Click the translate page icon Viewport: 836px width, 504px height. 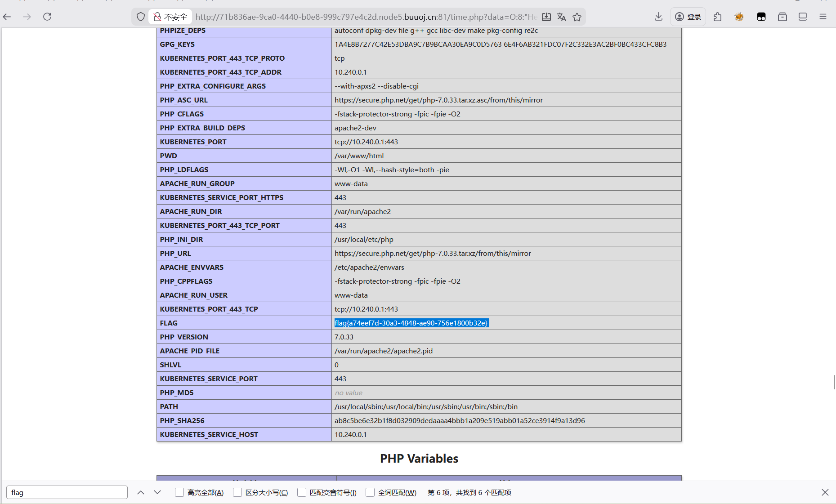click(x=561, y=17)
